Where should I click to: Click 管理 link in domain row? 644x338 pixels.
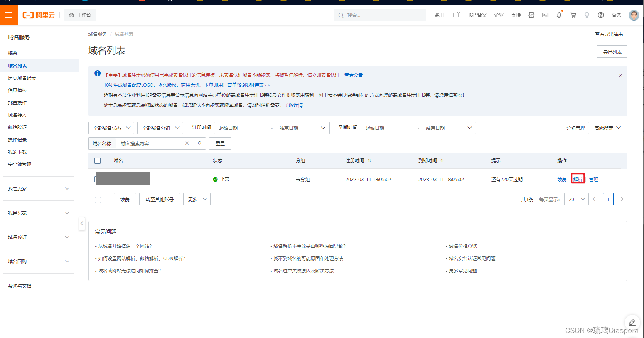[x=593, y=180]
